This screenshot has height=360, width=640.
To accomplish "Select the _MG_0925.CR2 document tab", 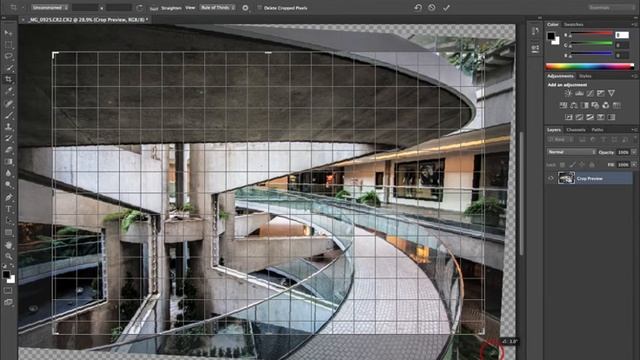I will point(88,19).
